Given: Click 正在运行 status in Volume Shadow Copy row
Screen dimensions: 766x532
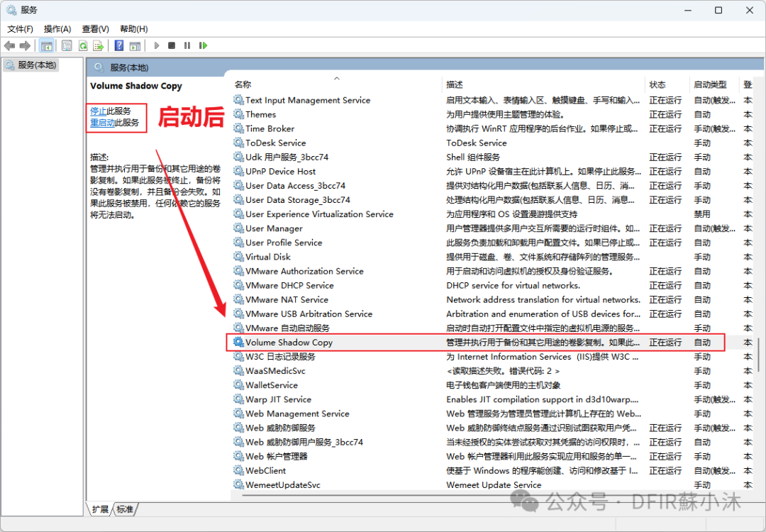Looking at the screenshot, I should 665,343.
